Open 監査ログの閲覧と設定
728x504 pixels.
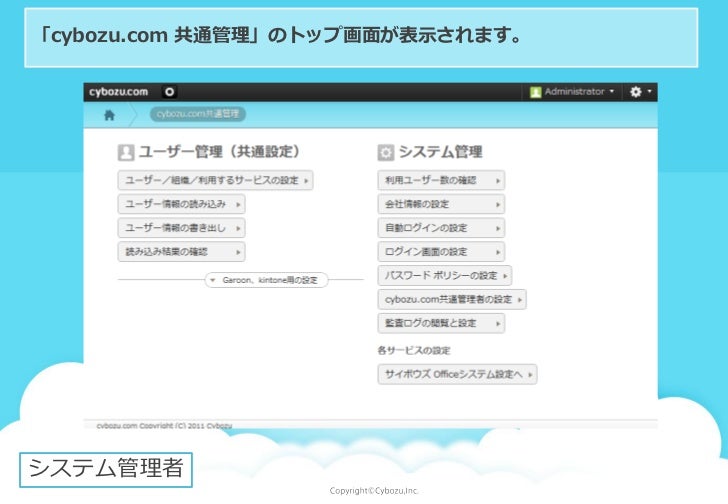pos(441,323)
